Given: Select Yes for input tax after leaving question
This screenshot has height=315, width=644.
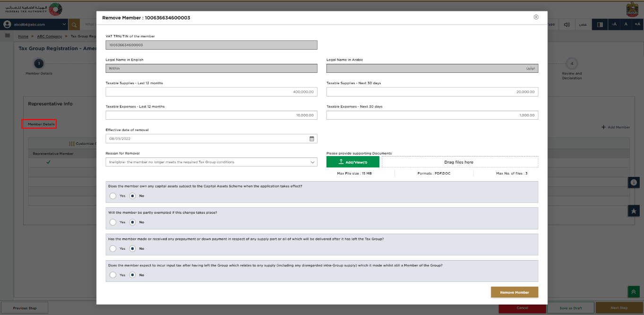Looking at the screenshot, I should tap(112, 275).
